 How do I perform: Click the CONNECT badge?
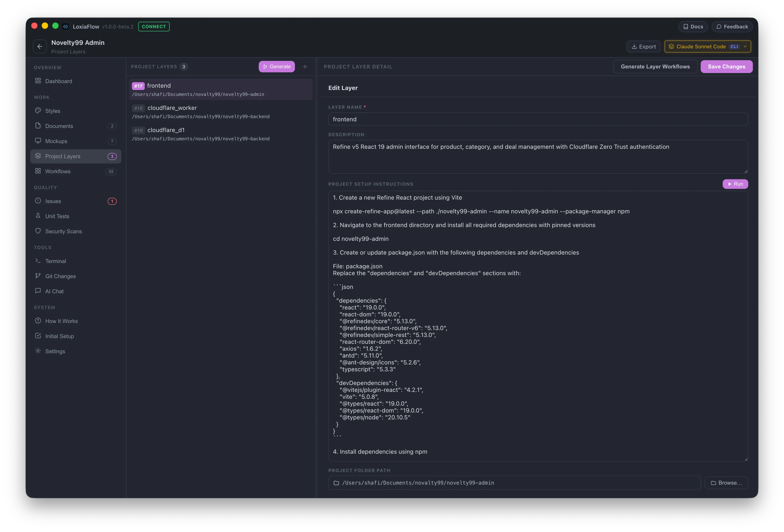click(x=154, y=27)
